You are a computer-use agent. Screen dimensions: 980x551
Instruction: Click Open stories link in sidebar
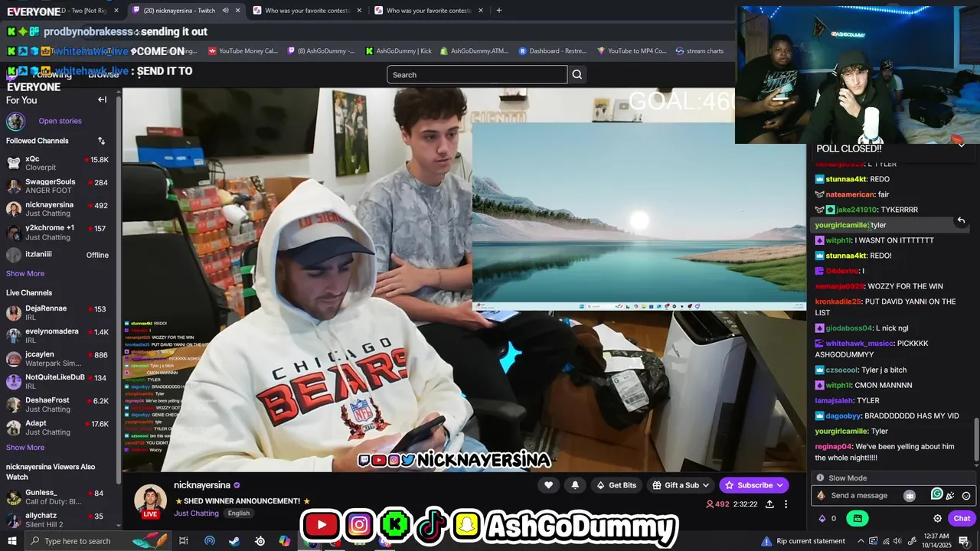60,121
